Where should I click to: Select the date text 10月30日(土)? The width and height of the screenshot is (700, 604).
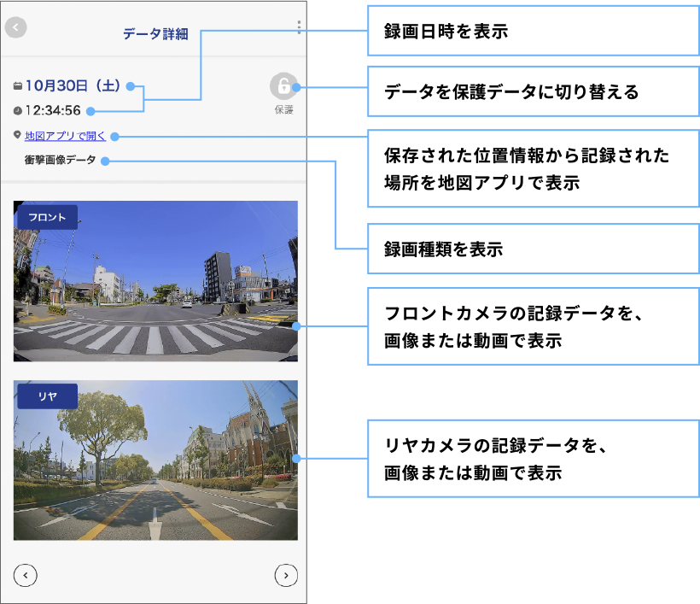point(73,85)
